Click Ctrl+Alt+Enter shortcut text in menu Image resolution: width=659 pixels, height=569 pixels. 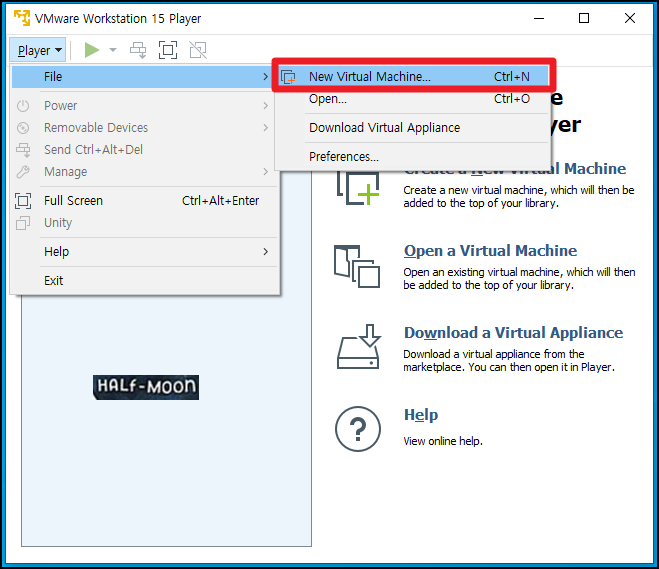pyautogui.click(x=220, y=201)
